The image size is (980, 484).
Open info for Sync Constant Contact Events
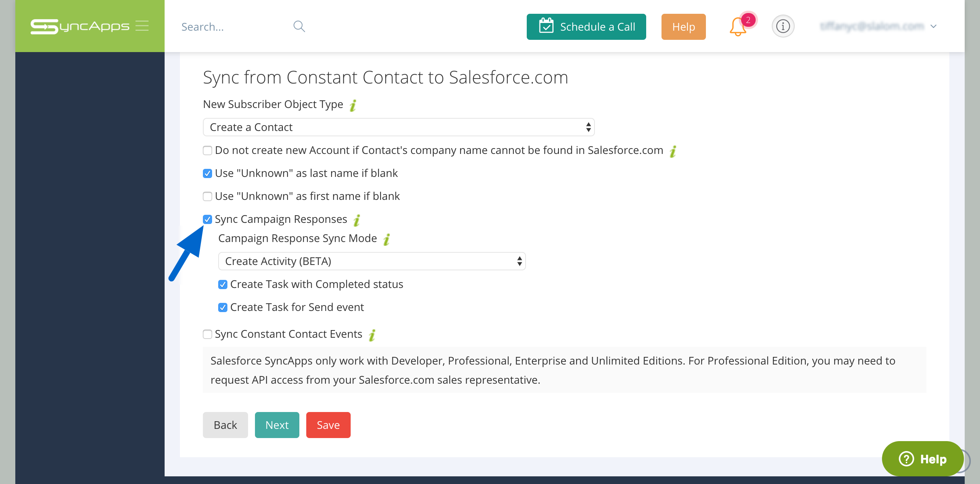[x=372, y=335]
